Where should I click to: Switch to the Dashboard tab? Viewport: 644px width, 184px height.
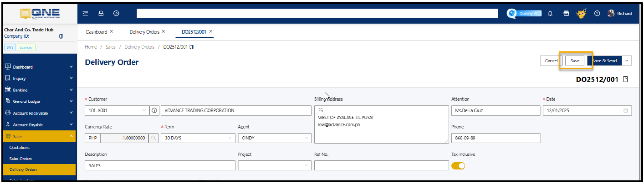pyautogui.click(x=97, y=32)
